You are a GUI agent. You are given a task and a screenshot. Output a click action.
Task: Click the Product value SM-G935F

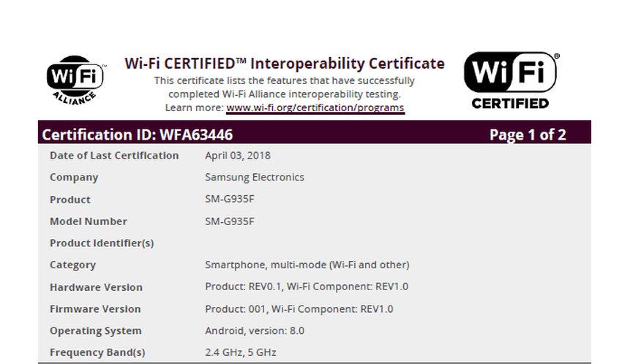229,200
